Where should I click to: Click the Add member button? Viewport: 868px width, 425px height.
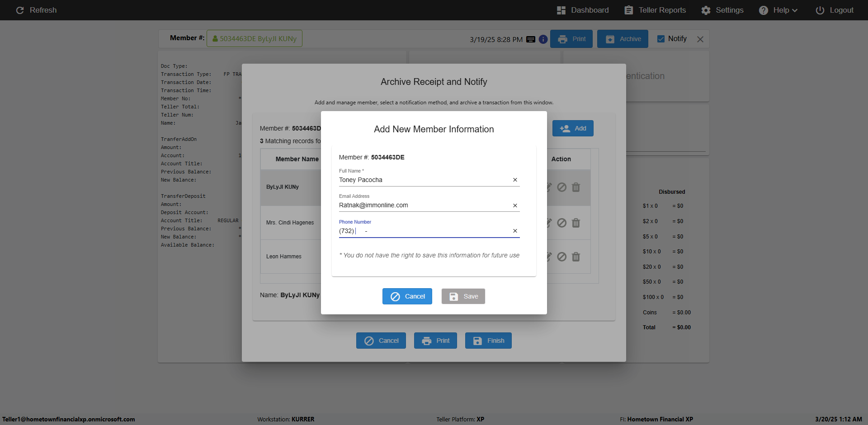pyautogui.click(x=573, y=128)
